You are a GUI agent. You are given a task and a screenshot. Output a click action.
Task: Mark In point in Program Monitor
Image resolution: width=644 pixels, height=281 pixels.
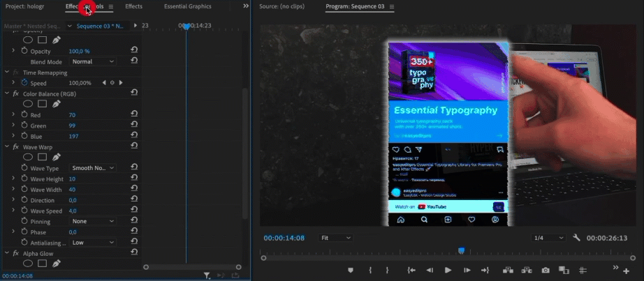pyautogui.click(x=370, y=271)
